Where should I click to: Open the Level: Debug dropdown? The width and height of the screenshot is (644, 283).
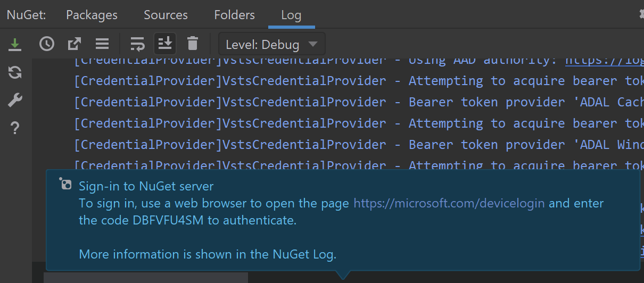(271, 45)
